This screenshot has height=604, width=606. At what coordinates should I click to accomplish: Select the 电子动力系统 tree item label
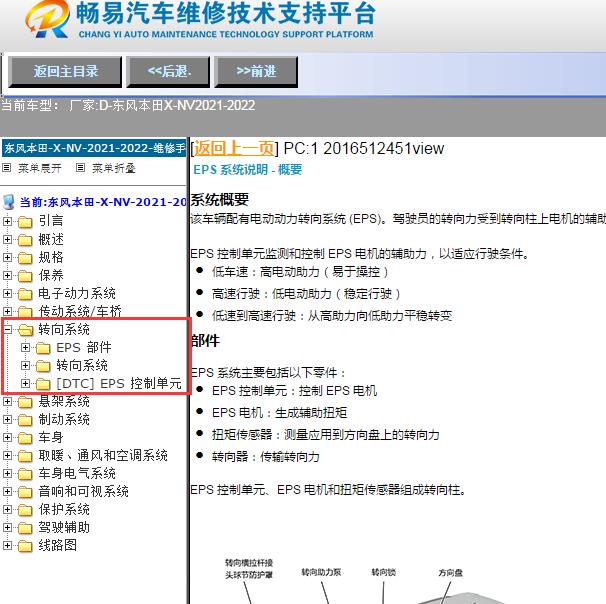[77, 293]
